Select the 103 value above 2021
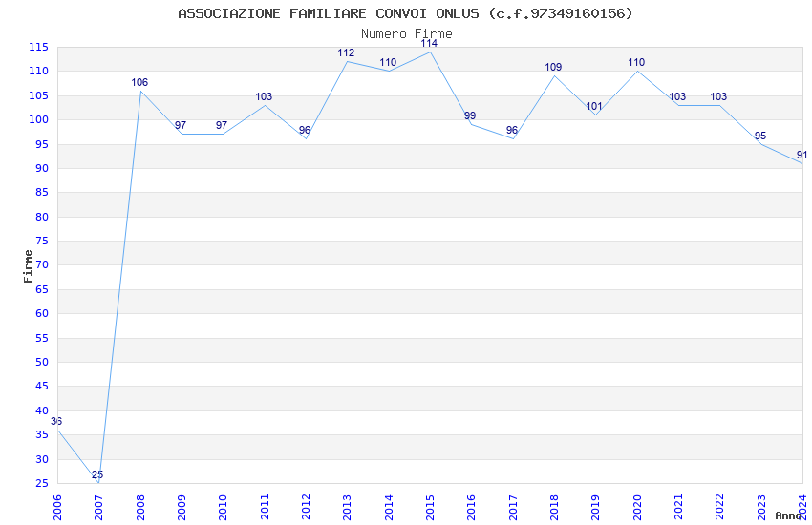Image resolution: width=812 pixels, height=525 pixels. pyautogui.click(x=677, y=96)
